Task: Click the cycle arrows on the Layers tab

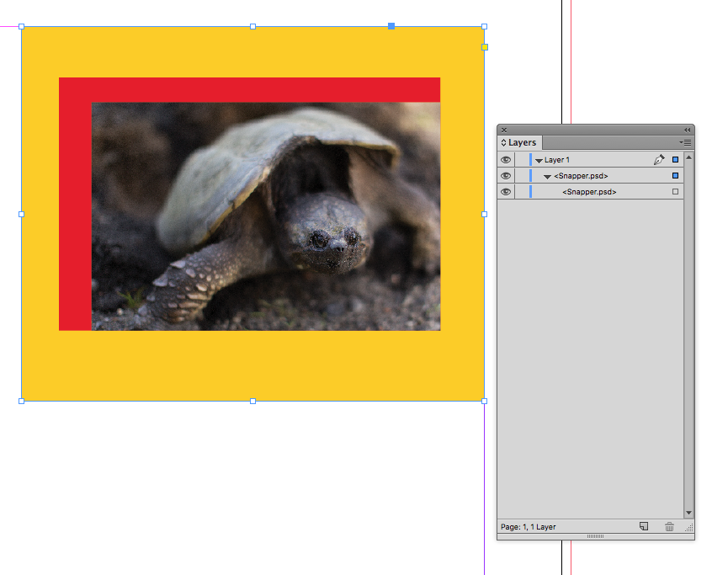Action: tap(503, 143)
